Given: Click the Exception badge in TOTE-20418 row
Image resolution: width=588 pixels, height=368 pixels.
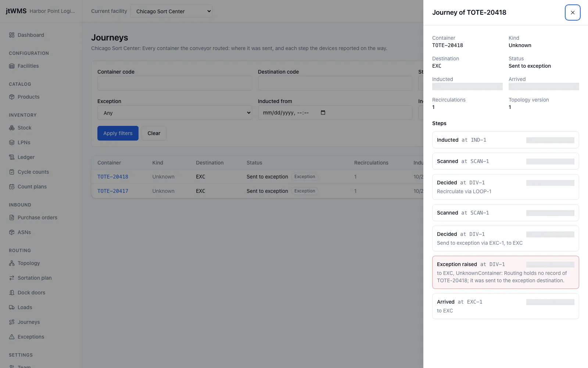Looking at the screenshot, I should click(305, 177).
